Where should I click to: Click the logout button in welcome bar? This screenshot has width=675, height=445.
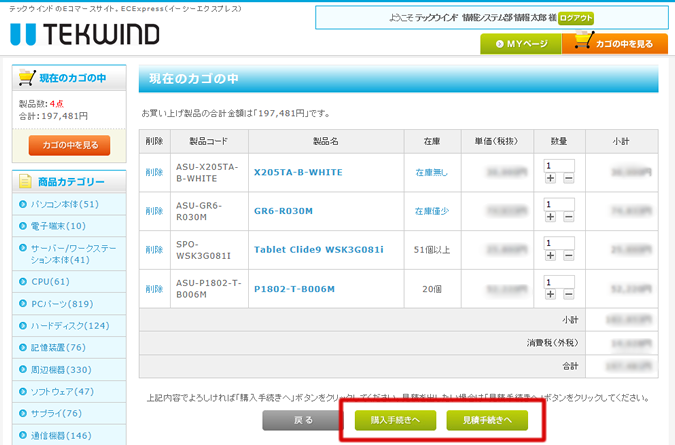pos(576,18)
